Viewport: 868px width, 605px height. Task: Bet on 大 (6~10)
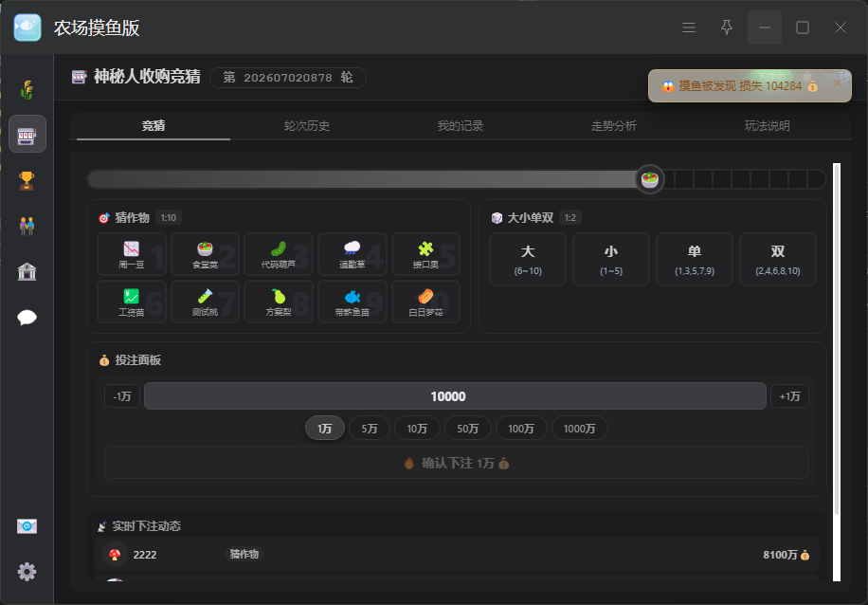click(528, 259)
